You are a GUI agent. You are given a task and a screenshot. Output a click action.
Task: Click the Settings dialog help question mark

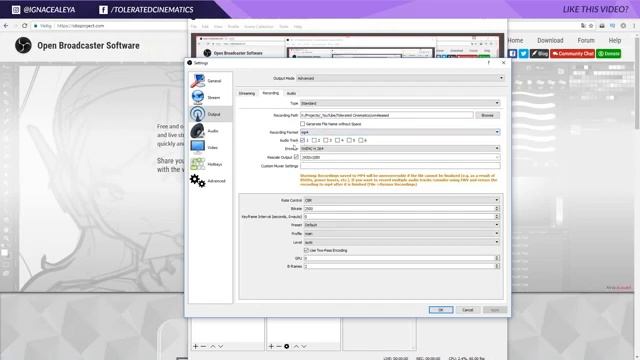tap(489, 62)
